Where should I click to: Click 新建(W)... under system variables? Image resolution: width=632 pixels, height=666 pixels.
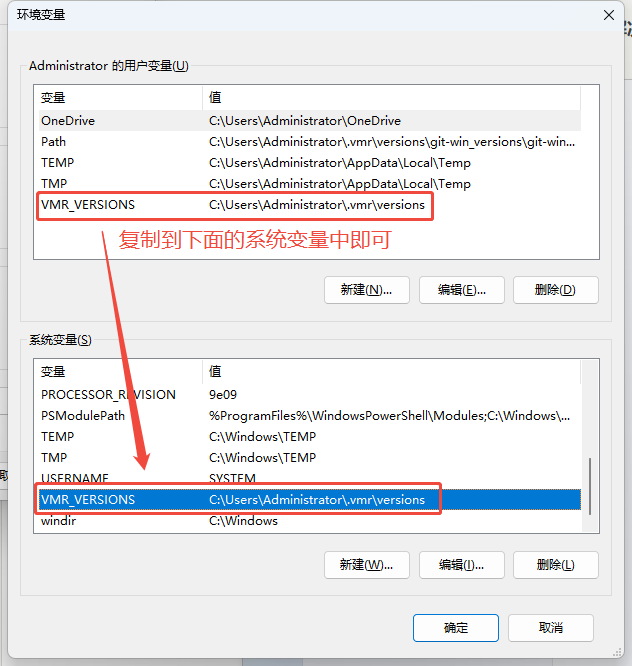pos(367,565)
